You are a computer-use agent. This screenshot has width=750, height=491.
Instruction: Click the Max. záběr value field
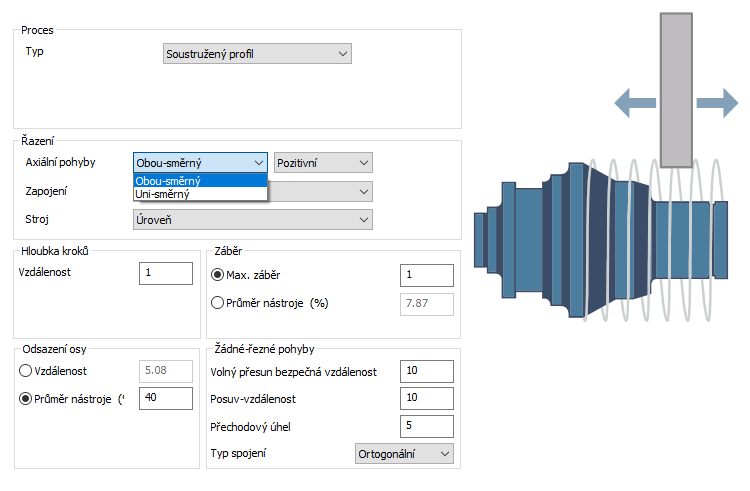coord(427,275)
